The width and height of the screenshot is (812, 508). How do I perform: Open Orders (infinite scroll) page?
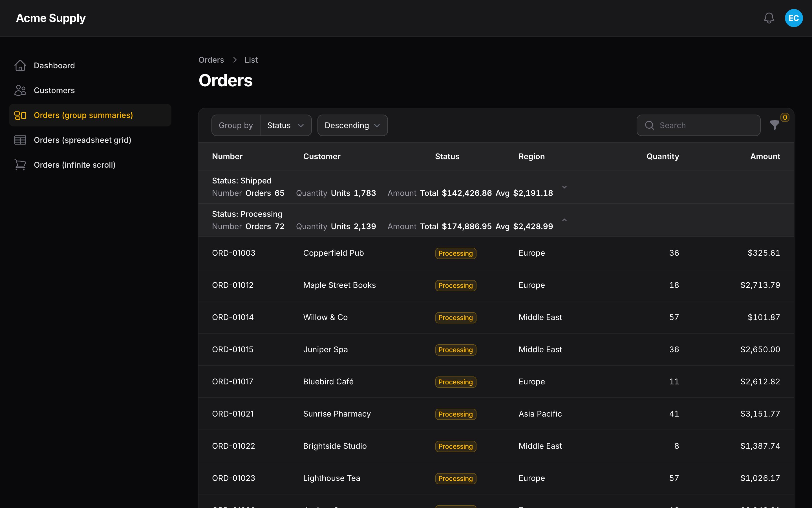90,165
